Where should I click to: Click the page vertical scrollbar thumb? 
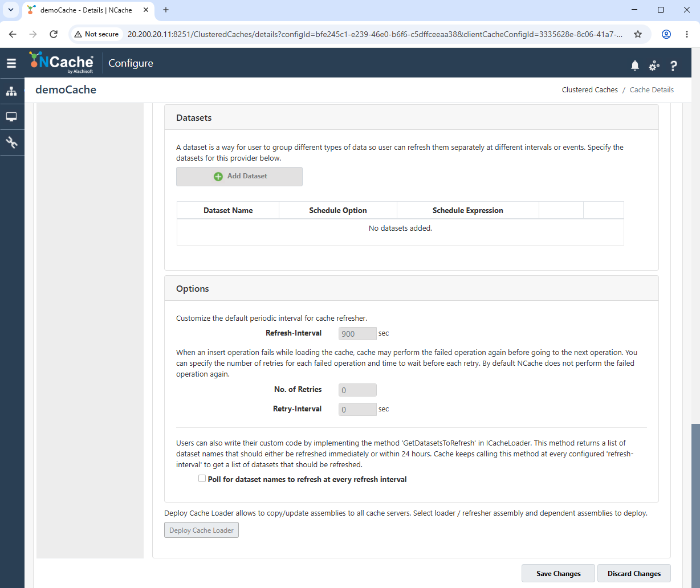pyautogui.click(x=695, y=506)
